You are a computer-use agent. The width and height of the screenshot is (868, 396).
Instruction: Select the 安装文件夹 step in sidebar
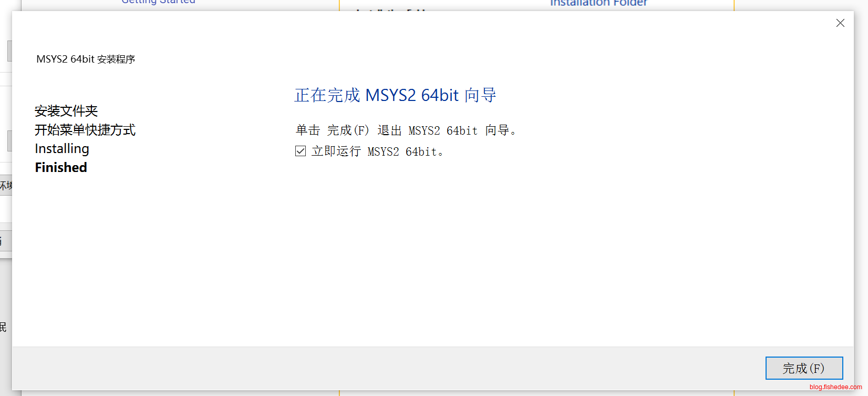click(66, 111)
